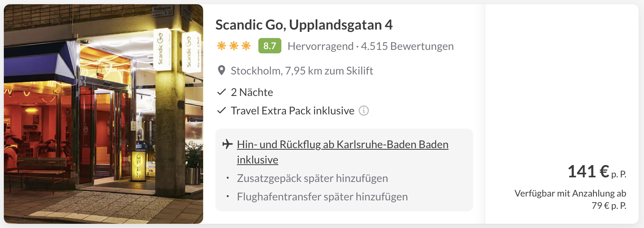
Task: Click the first sun rating icon
Action: tap(222, 46)
